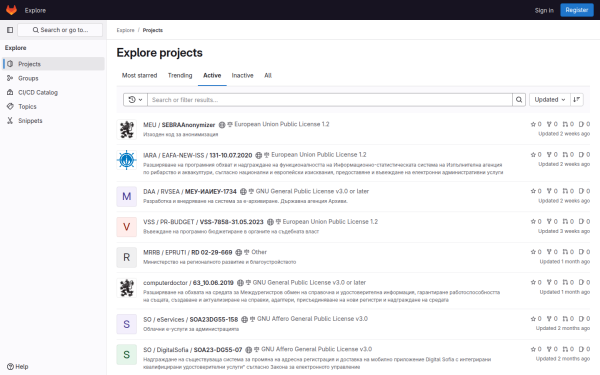
Task: Click star icon for 131-10.07.2020
Action: (x=533, y=155)
